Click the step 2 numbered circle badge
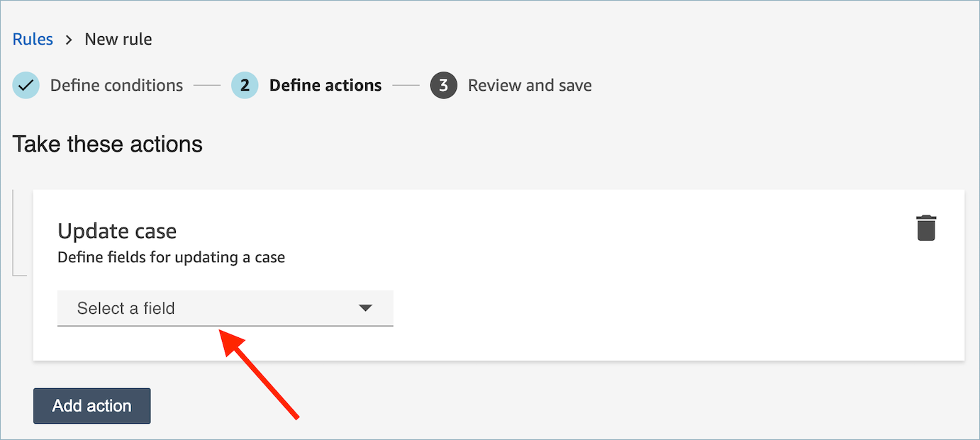Image resolution: width=980 pixels, height=440 pixels. coord(244,85)
